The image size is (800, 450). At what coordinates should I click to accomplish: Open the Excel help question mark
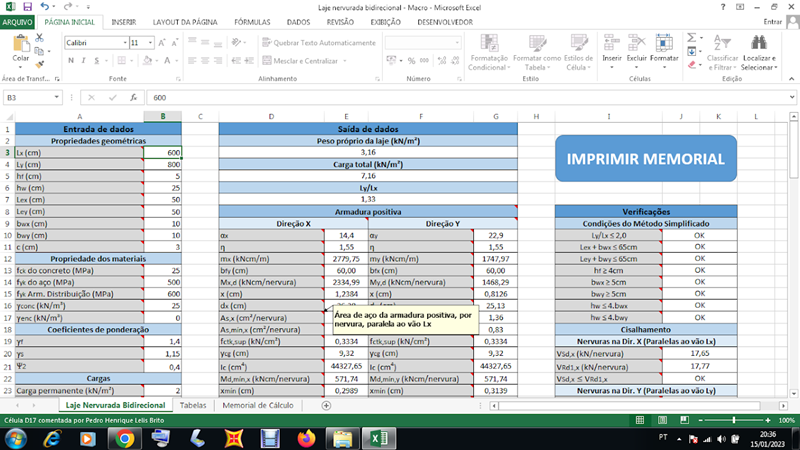coord(722,7)
